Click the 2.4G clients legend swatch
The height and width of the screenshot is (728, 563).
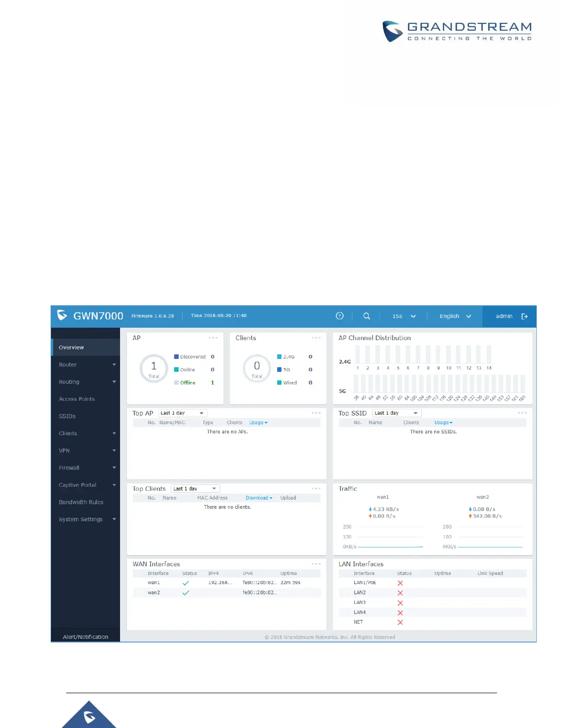tap(279, 357)
